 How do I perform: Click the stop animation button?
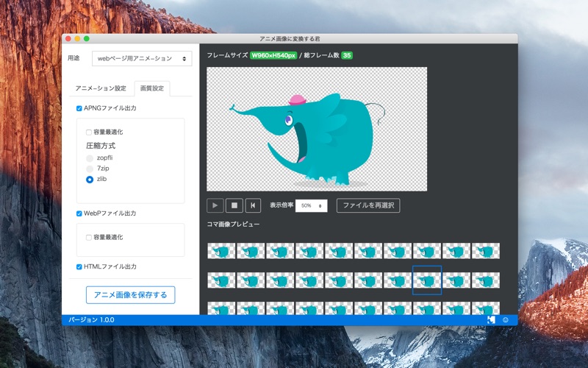(x=234, y=205)
